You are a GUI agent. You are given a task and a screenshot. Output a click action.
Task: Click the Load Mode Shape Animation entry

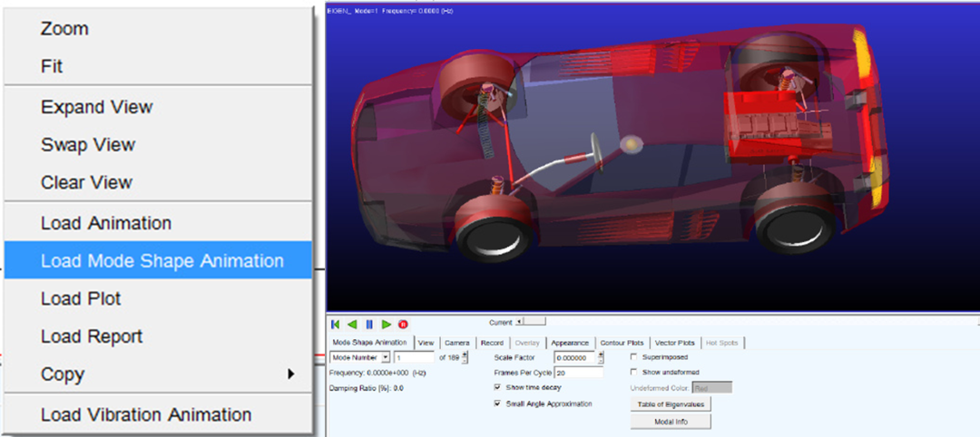coord(158,260)
